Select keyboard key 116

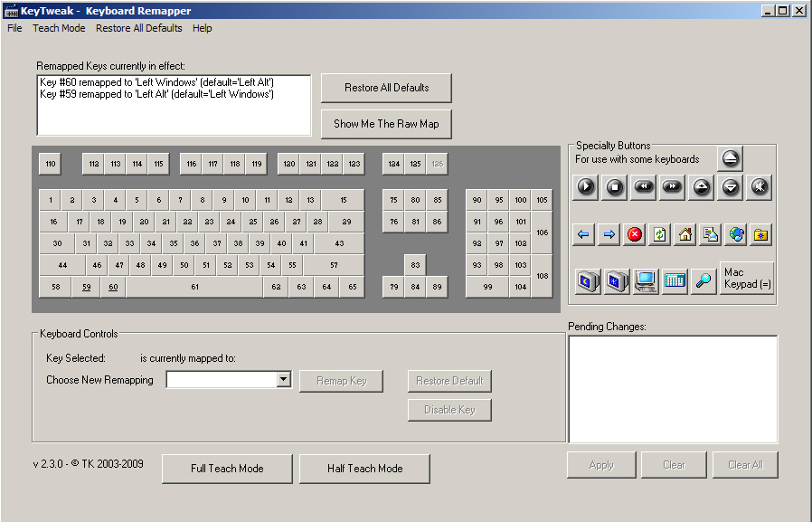pos(191,164)
